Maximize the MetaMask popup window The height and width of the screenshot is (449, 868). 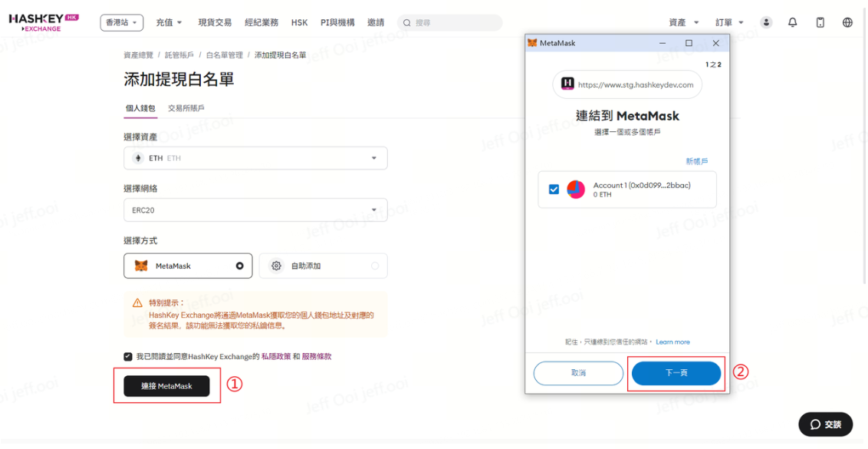click(689, 43)
